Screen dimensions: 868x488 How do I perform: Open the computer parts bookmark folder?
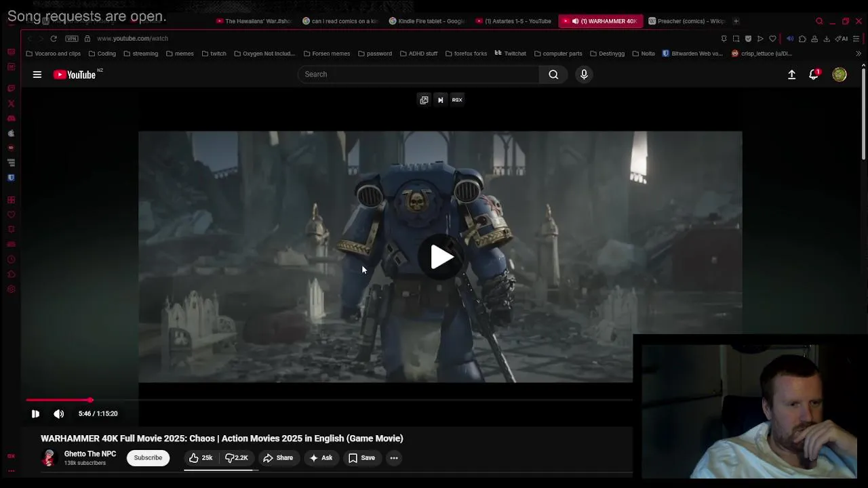click(x=557, y=54)
